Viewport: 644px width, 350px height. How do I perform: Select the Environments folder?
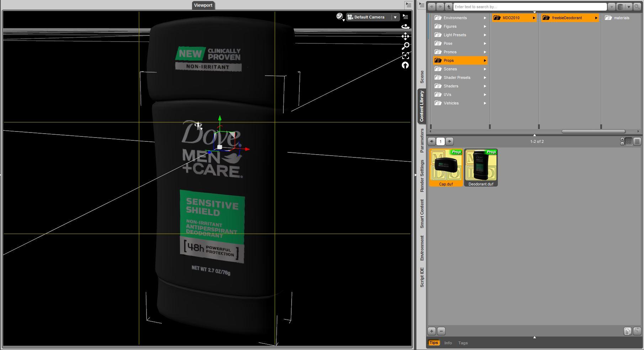point(460,18)
